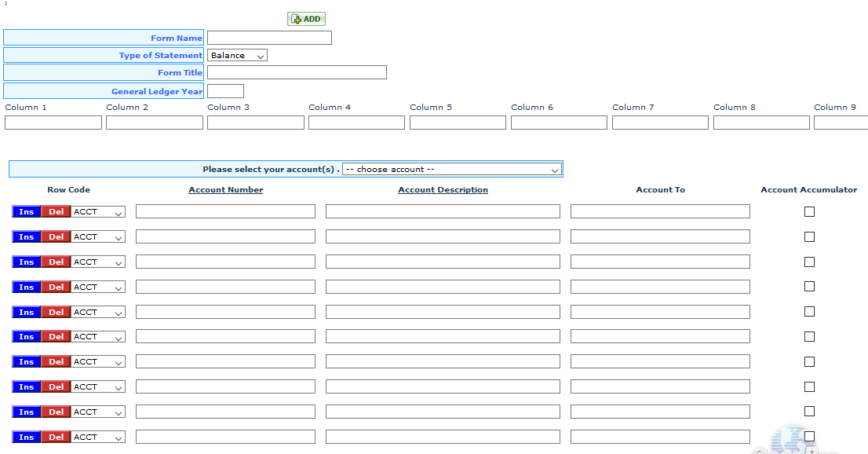
Task: Click Del button in first account row
Action: point(57,212)
